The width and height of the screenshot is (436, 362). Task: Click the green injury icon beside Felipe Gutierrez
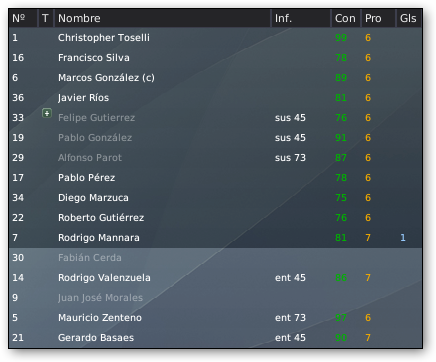tap(47, 113)
